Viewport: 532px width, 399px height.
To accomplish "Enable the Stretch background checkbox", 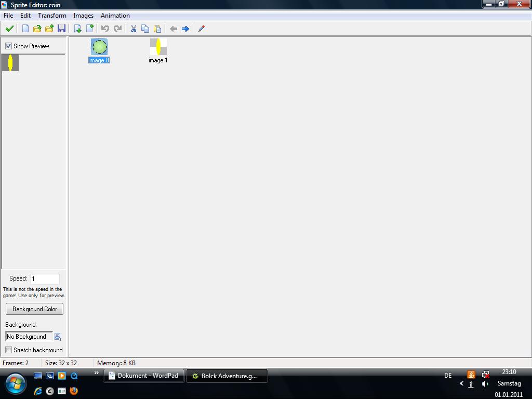I will [x=9, y=350].
